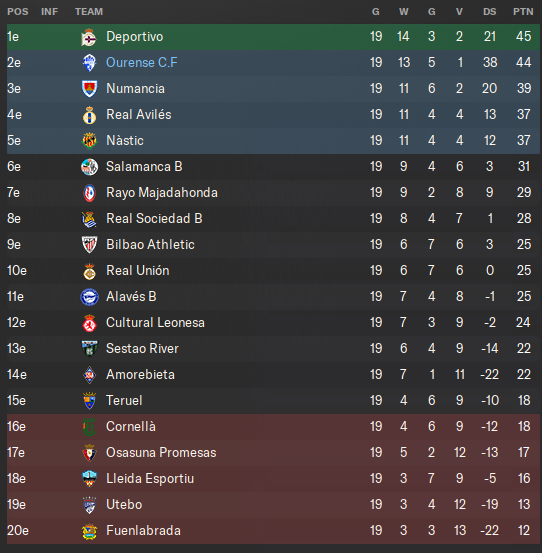Click the Bilbao Athletic crest icon
The height and width of the screenshot is (553, 542).
tap(89, 245)
